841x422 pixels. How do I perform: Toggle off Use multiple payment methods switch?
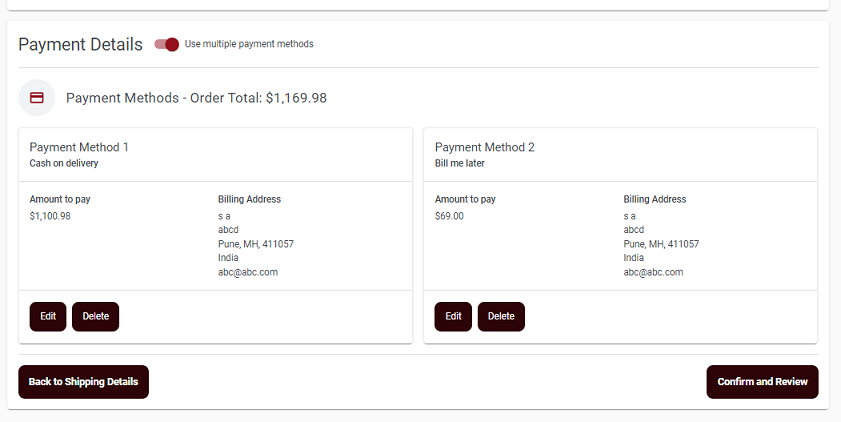(166, 45)
